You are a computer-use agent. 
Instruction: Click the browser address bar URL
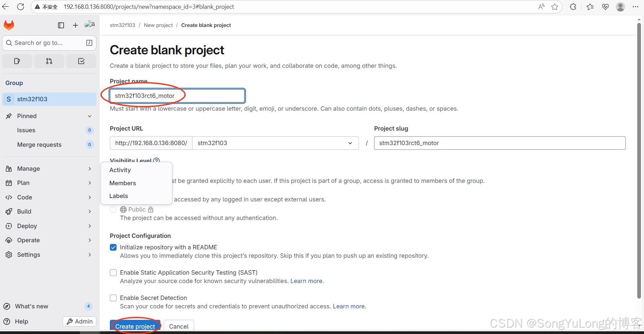[149, 7]
